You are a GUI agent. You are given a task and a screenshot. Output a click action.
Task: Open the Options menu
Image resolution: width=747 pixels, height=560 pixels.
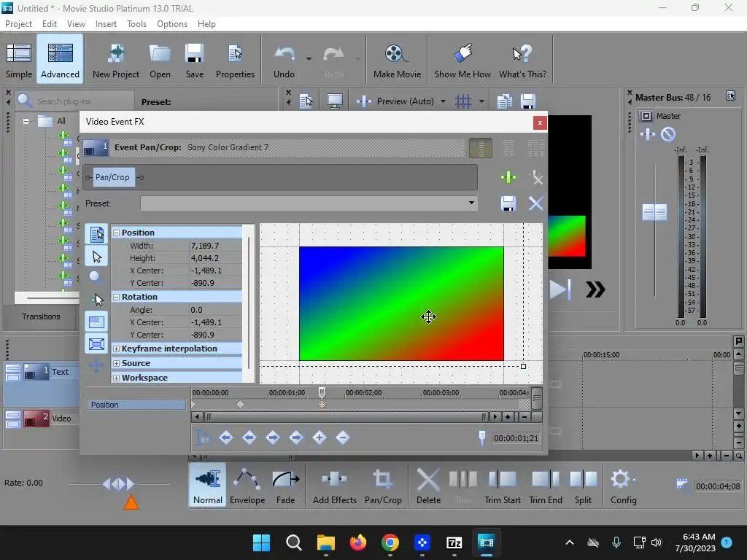pyautogui.click(x=172, y=24)
